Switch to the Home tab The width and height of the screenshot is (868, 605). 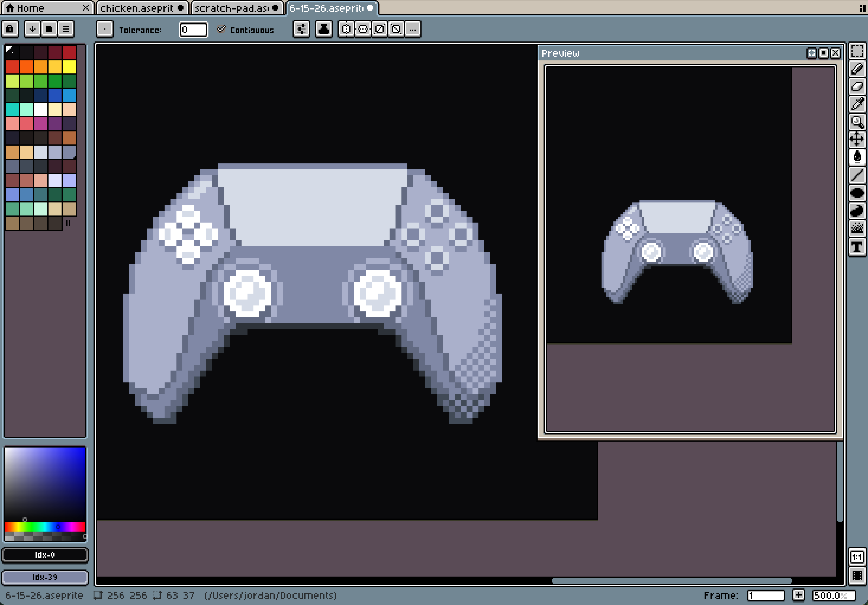(x=48, y=8)
